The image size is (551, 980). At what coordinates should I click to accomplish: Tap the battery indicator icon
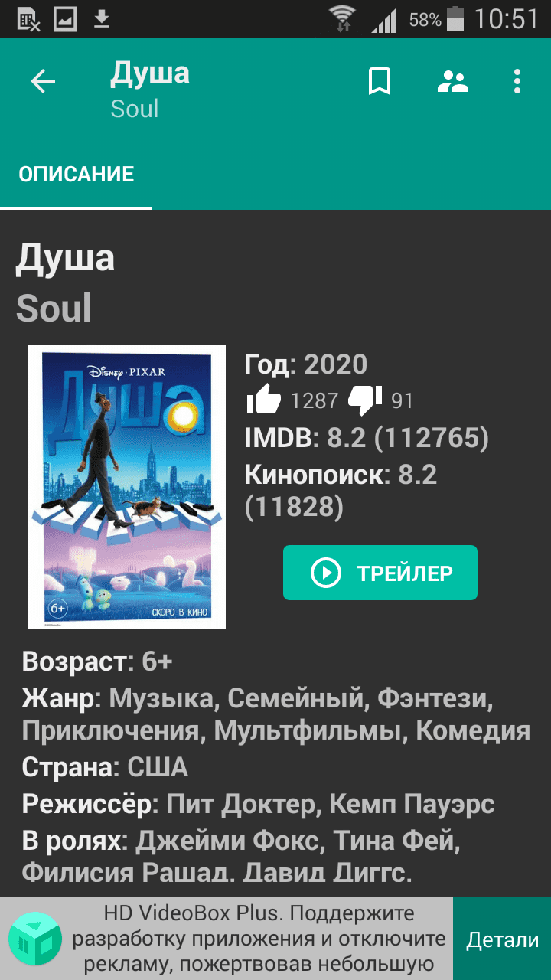point(456,19)
